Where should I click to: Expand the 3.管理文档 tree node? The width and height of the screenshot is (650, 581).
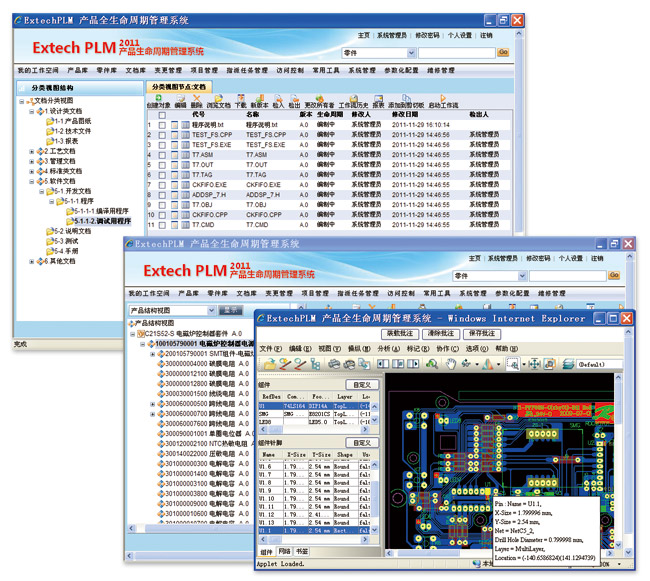32,161
